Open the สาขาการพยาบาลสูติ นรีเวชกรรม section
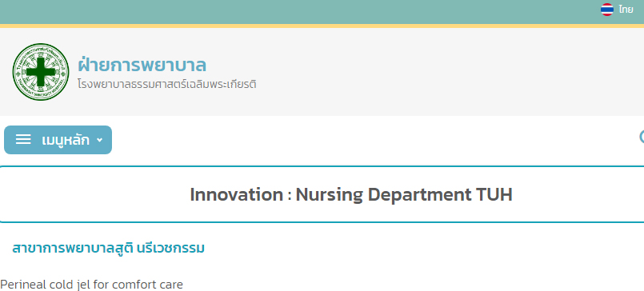Viewport: 644px width, 291px height. 109,249
